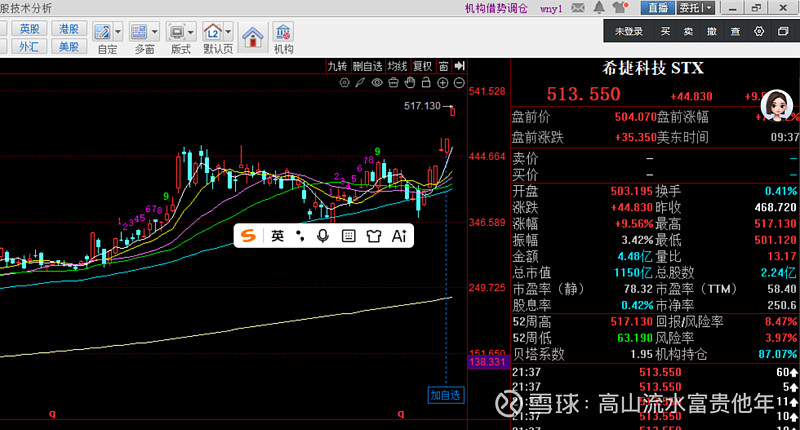Viewport: 800px width, 430px height.
Task: Click the trade panel window restore icon
Action: coord(783,32)
